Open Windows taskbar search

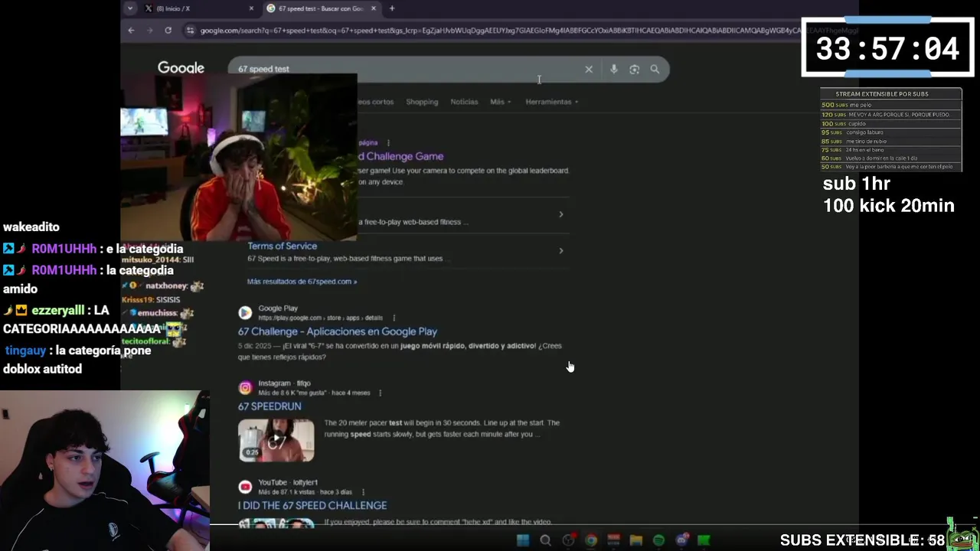coord(545,540)
